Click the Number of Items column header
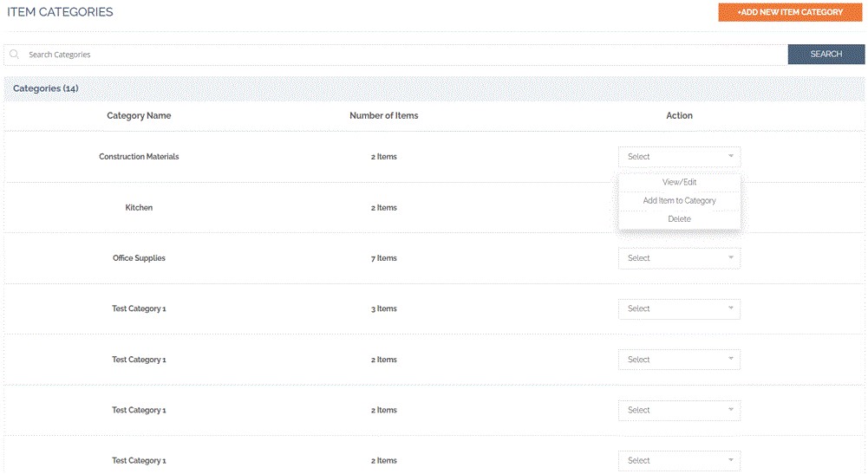Screen dimensions: 868x474 (383, 115)
